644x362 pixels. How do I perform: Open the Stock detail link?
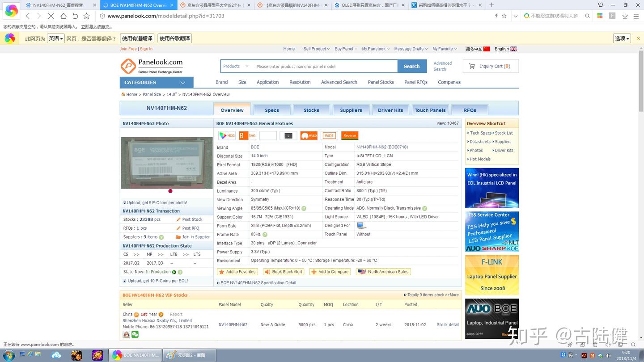click(x=448, y=325)
